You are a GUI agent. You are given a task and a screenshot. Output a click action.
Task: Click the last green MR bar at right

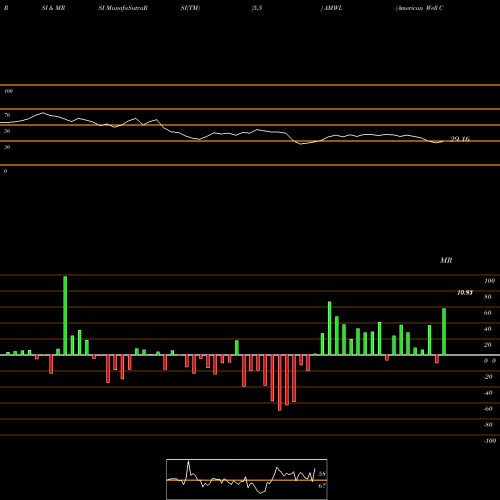coord(444,332)
